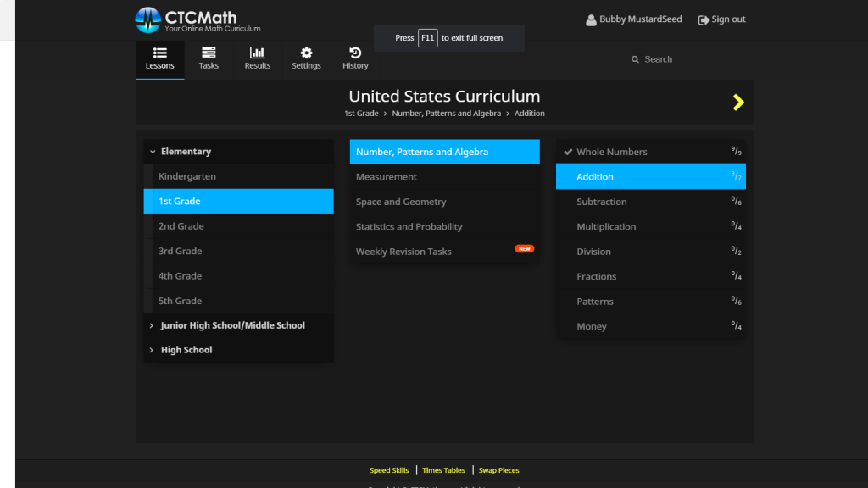Viewport: 868px width, 488px height.
Task: Click the United States Curriculum heading
Action: coord(444,97)
